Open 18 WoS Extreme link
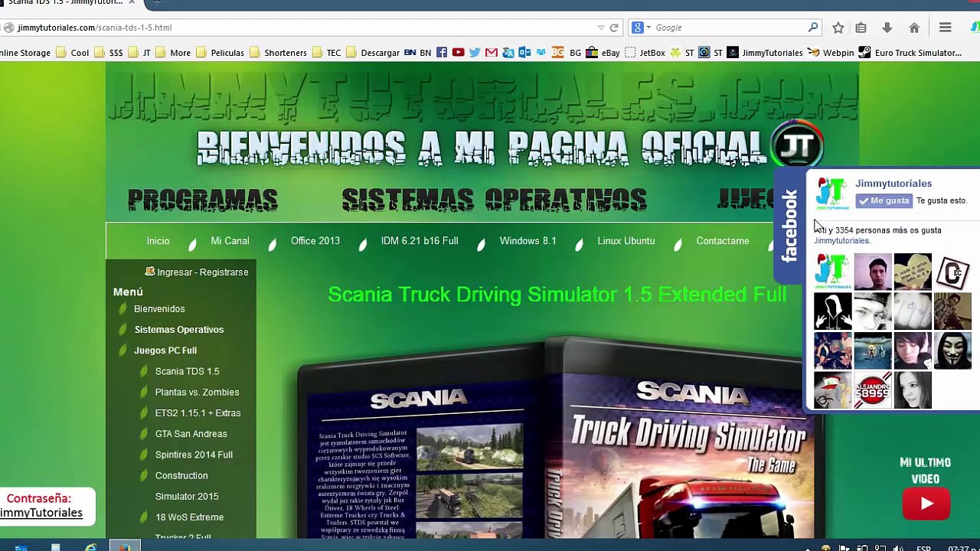 189,517
